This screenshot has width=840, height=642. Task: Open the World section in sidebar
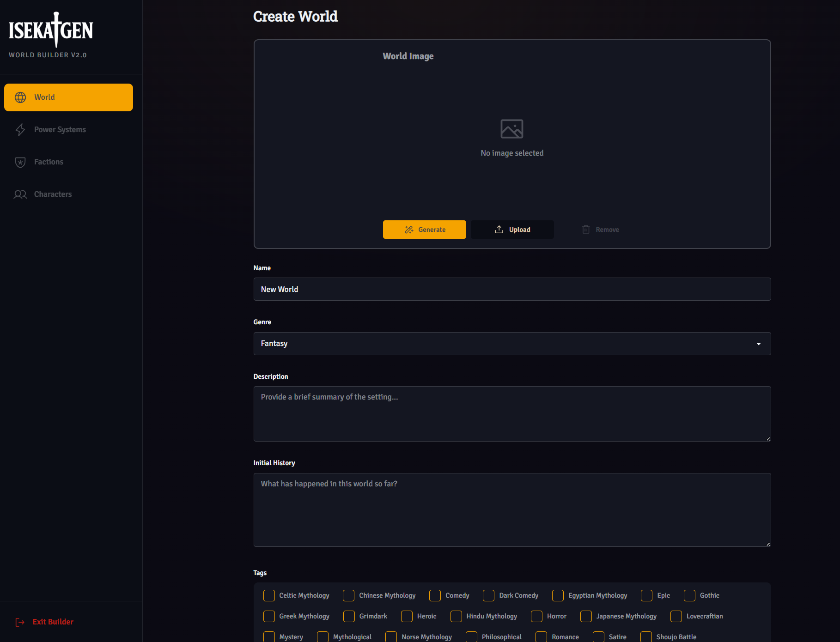(68, 97)
